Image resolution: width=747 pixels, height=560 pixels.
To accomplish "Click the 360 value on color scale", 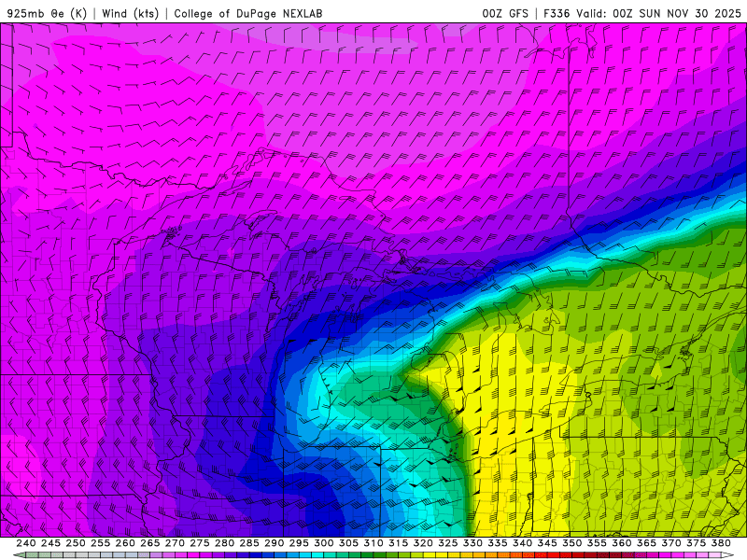I will tap(621, 543).
